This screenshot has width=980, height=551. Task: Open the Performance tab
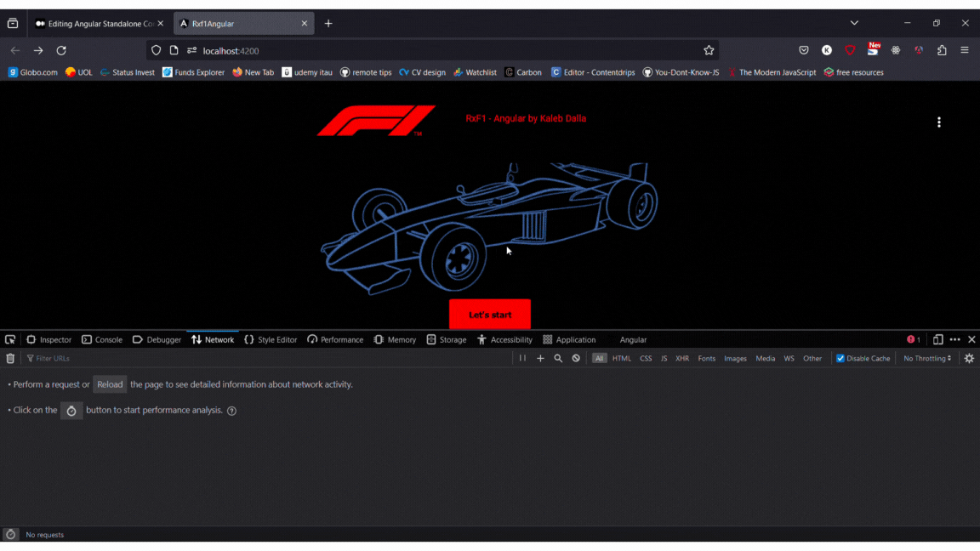pyautogui.click(x=335, y=340)
